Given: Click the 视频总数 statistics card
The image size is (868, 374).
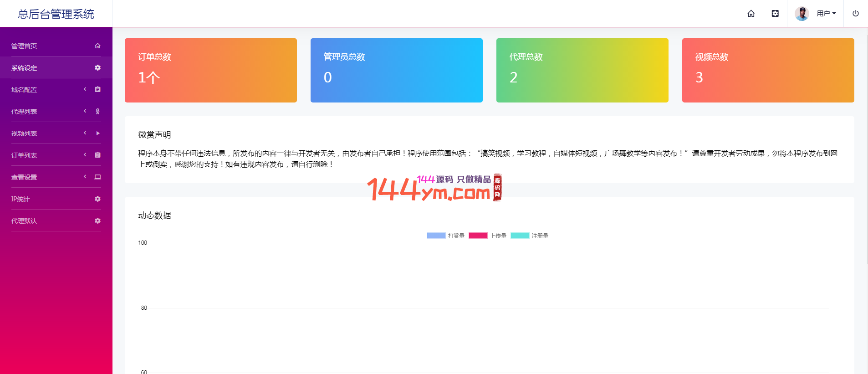Looking at the screenshot, I should [768, 70].
